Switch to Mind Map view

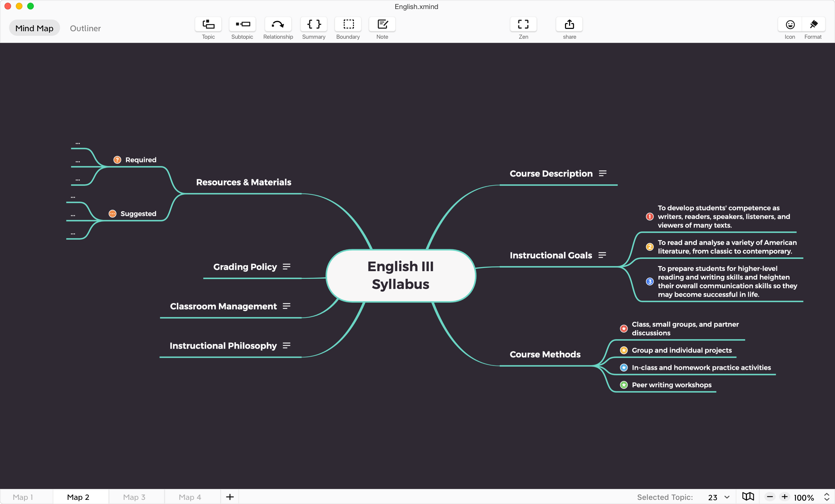34,28
